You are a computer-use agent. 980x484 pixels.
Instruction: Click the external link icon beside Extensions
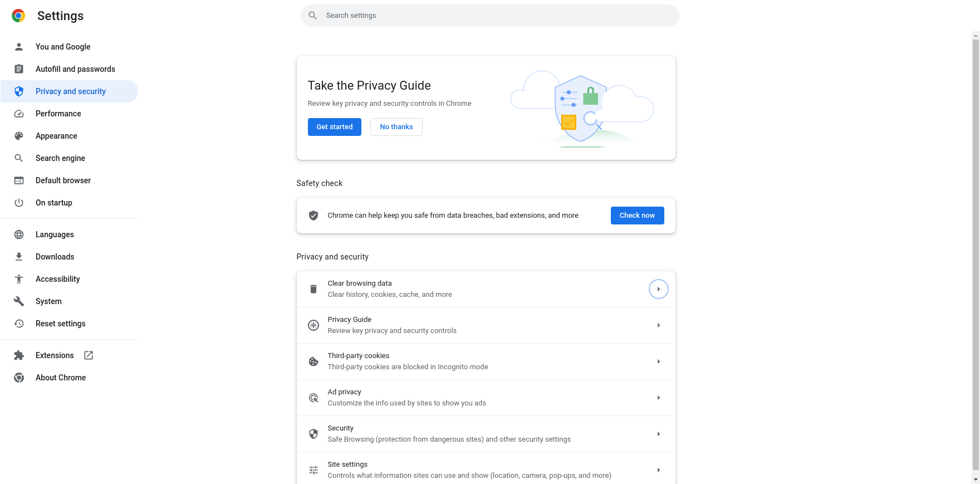coord(89,355)
